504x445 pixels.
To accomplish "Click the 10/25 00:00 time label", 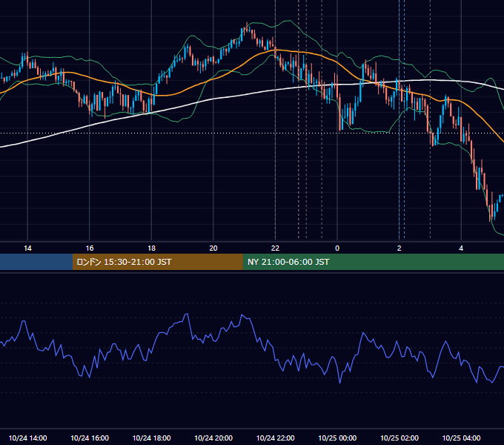I will point(337,438).
